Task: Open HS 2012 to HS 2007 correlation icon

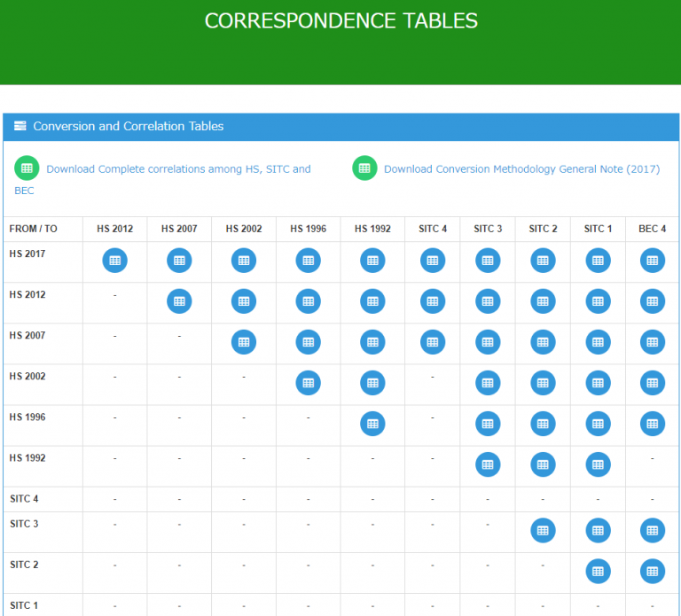Action: click(x=179, y=301)
